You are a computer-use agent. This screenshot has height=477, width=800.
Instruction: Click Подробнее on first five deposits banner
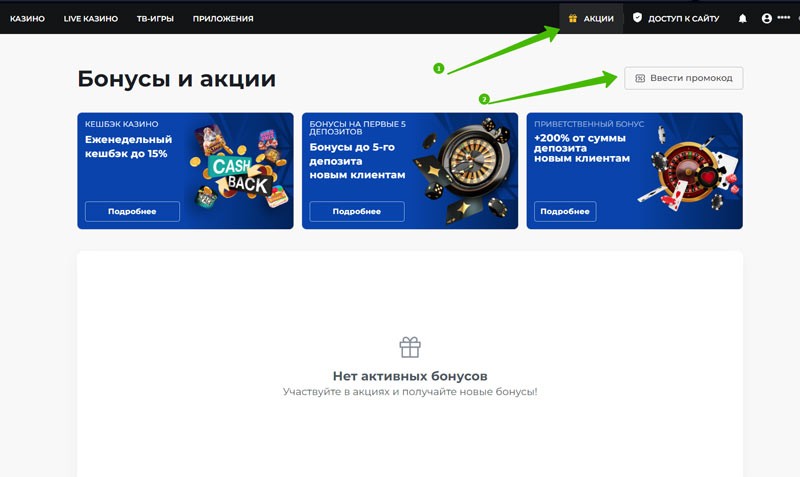pyautogui.click(x=357, y=211)
